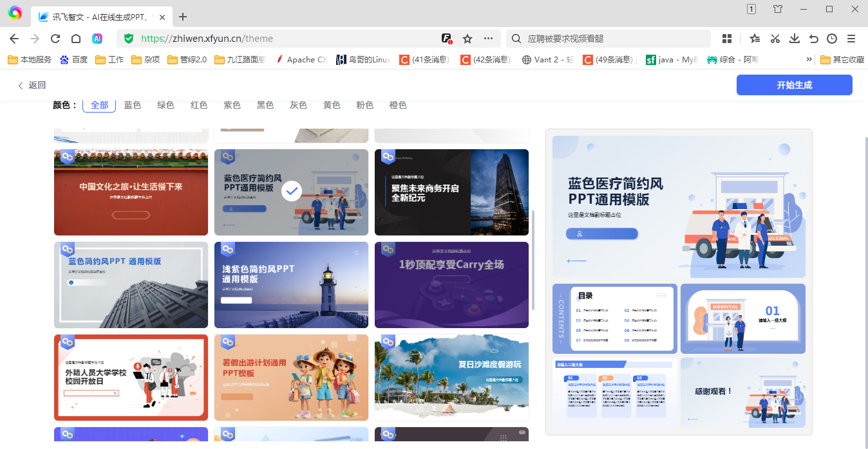Open the 鸟哥的Linux bookmark
Image resolution: width=868 pixels, height=449 pixels.
pos(363,59)
